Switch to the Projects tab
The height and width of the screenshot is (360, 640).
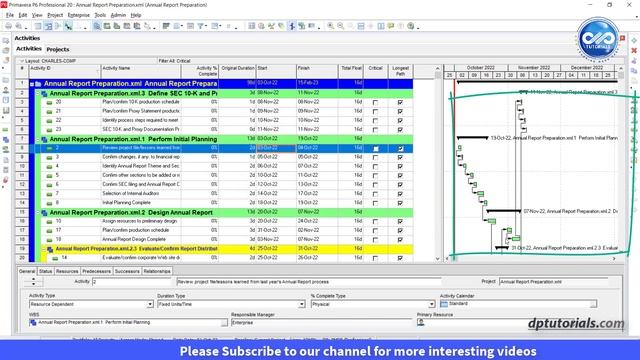tap(58, 49)
